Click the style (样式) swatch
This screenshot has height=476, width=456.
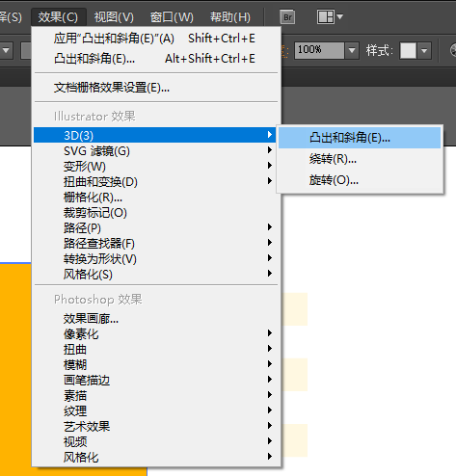[x=408, y=51]
